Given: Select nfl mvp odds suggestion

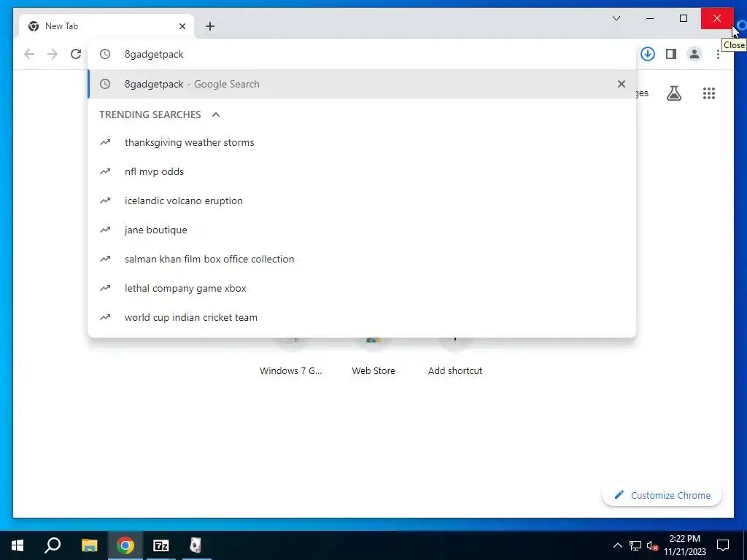Looking at the screenshot, I should [x=362, y=171].
